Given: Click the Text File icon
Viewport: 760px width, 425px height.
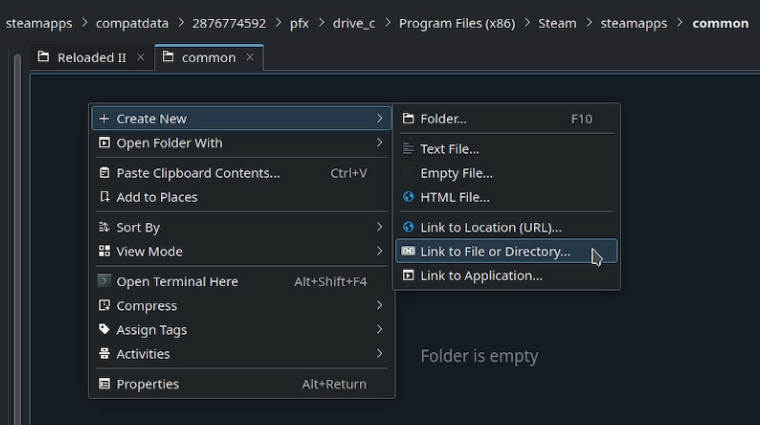Looking at the screenshot, I should coord(408,149).
